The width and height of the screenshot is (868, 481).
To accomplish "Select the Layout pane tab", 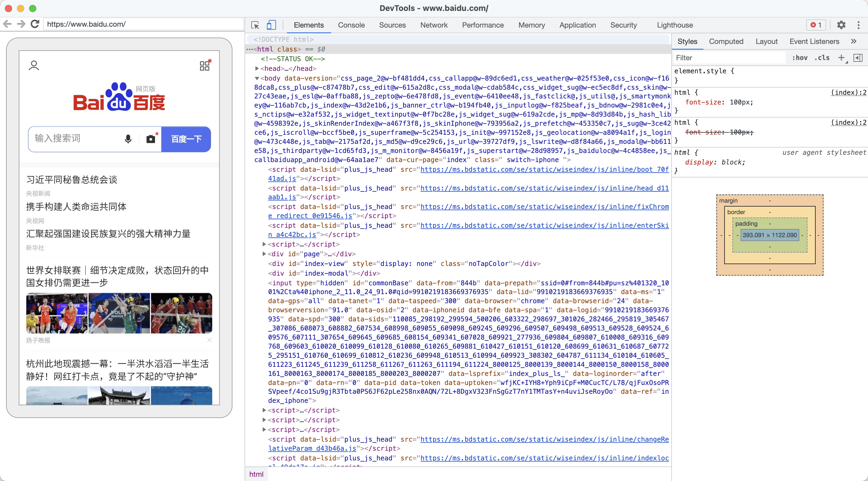I will click(x=766, y=41).
